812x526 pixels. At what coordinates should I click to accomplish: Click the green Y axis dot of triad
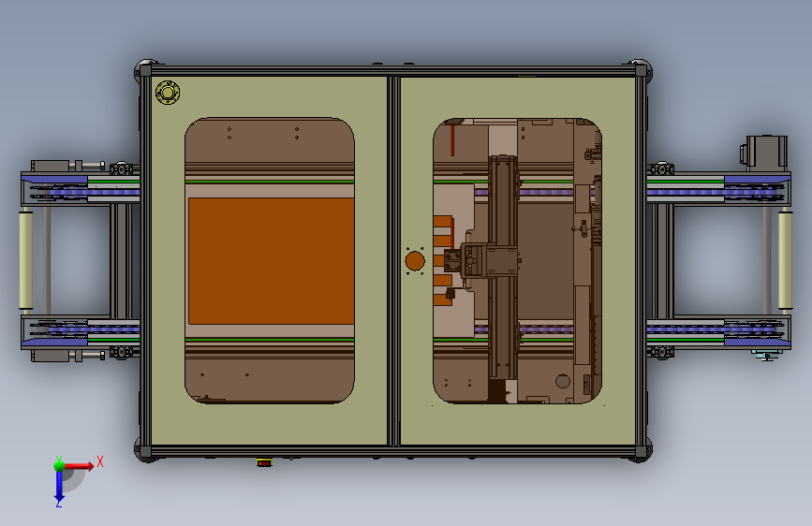click(59, 465)
